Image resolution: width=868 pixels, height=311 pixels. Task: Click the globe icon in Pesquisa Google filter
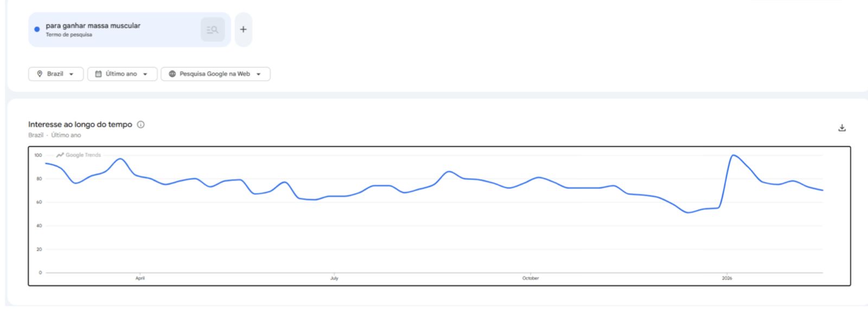click(x=172, y=74)
